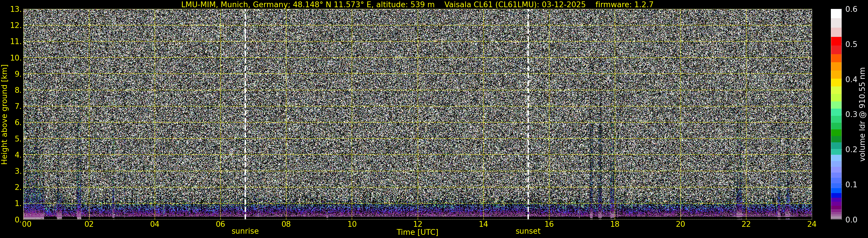
Task: Click the white dashed sunrise marker line
Action: 245,114
